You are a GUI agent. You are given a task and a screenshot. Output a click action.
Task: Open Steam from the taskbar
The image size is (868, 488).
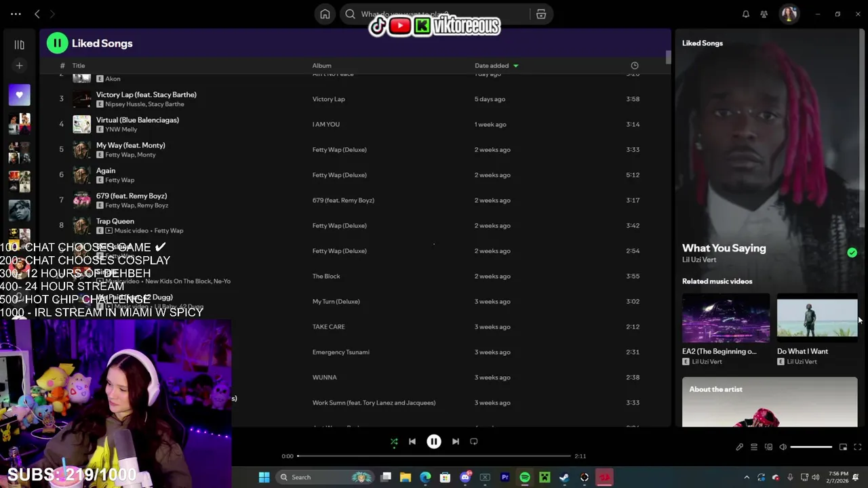(x=564, y=477)
